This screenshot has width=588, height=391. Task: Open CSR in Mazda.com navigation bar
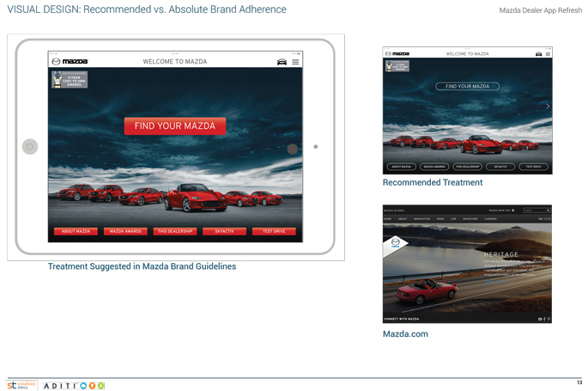(x=453, y=219)
